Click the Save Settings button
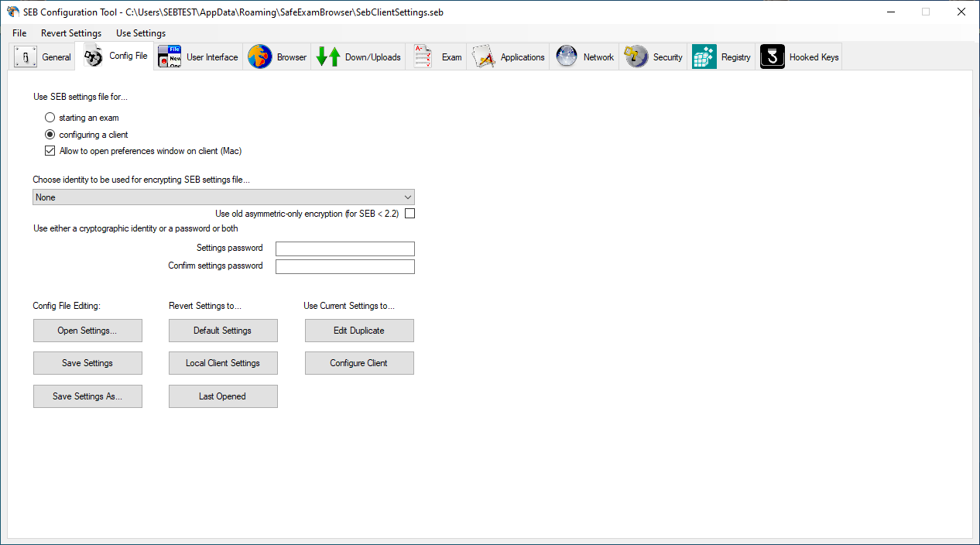Viewport: 980px width, 545px height. [87, 363]
